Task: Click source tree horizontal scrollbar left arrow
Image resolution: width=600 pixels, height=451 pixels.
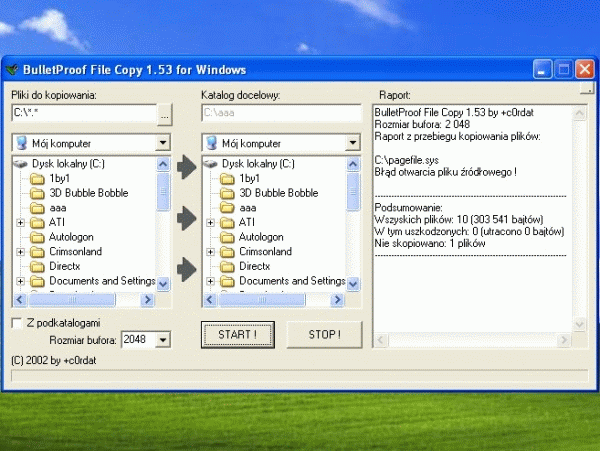Action: pos(20,300)
